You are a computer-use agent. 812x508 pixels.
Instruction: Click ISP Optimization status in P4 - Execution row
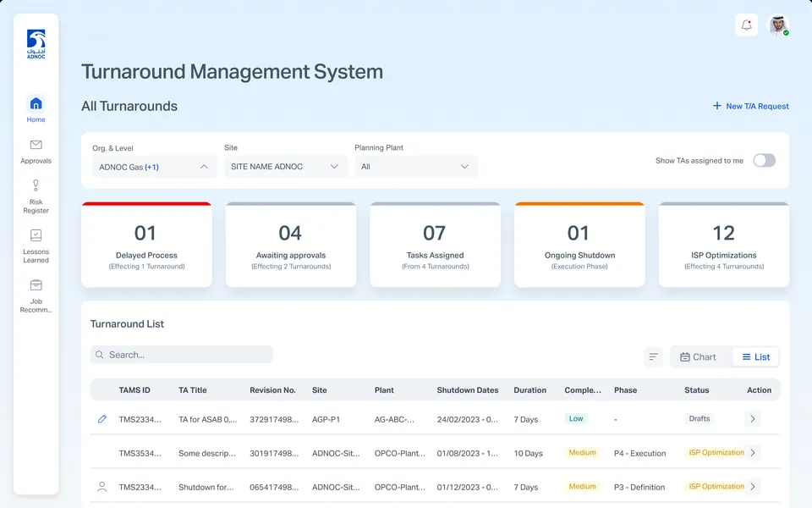click(x=716, y=452)
